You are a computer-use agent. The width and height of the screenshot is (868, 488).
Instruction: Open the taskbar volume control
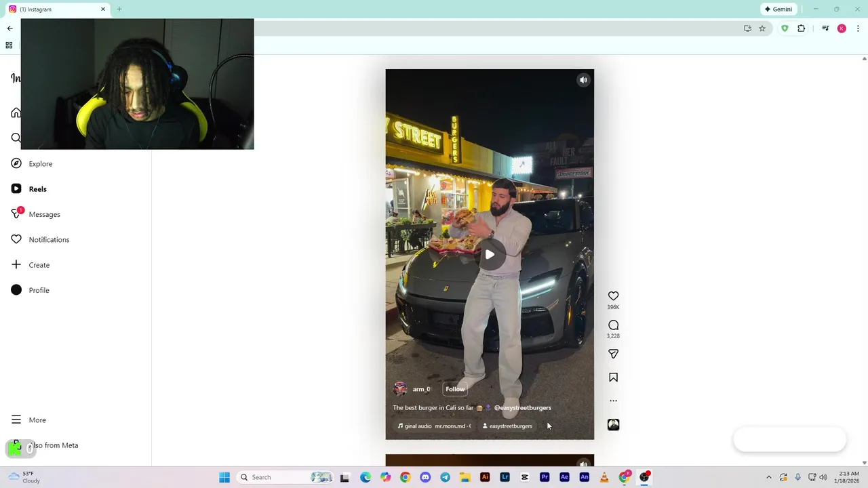click(x=823, y=477)
